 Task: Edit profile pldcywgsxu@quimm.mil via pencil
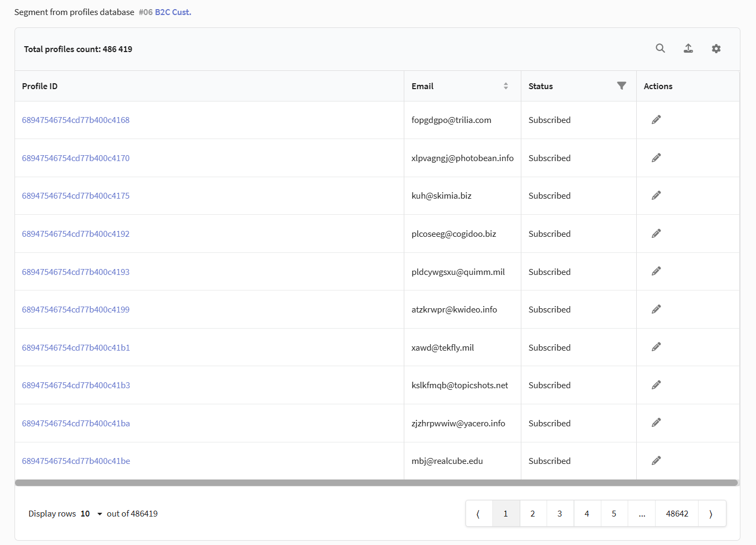tap(656, 272)
